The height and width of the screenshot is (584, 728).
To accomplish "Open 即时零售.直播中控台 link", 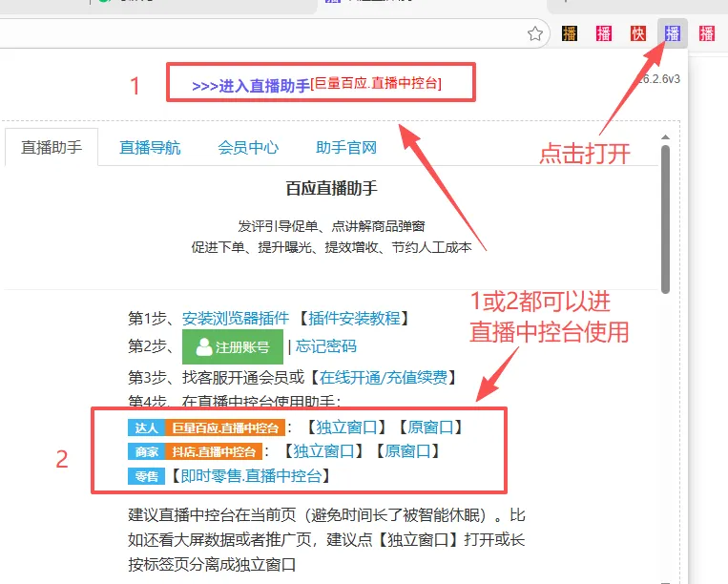I will tap(251, 476).
